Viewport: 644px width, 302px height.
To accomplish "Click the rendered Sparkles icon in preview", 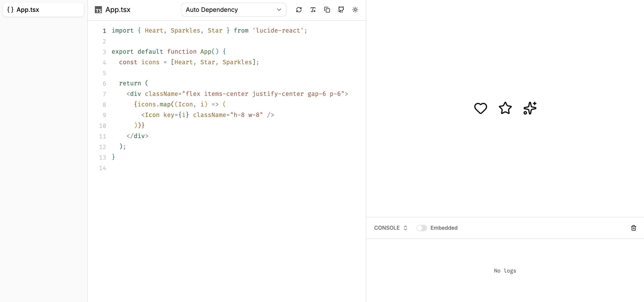I will point(530,108).
